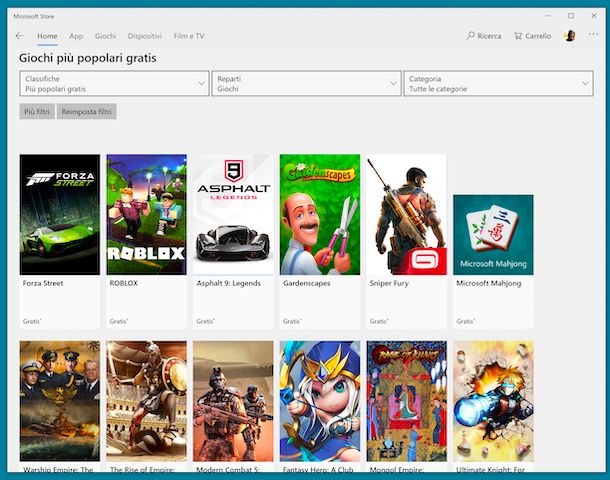The height and width of the screenshot is (480, 610).
Task: Expand the Reparti dropdown
Action: (x=307, y=83)
